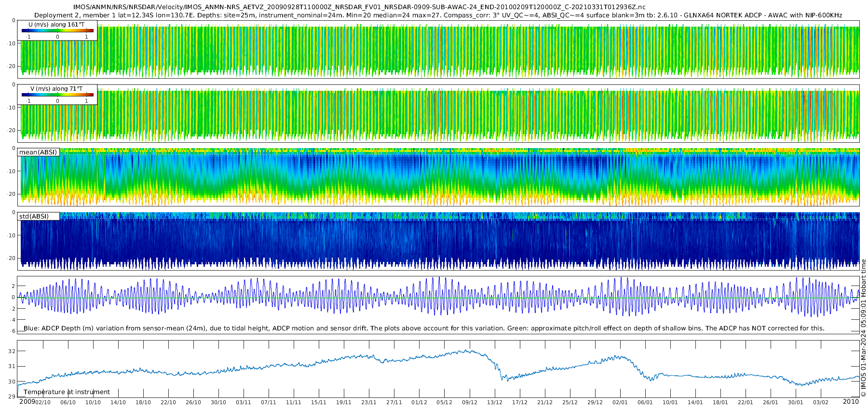Select the 02/01 date tick
This screenshot has width=868, height=410.
(x=620, y=402)
